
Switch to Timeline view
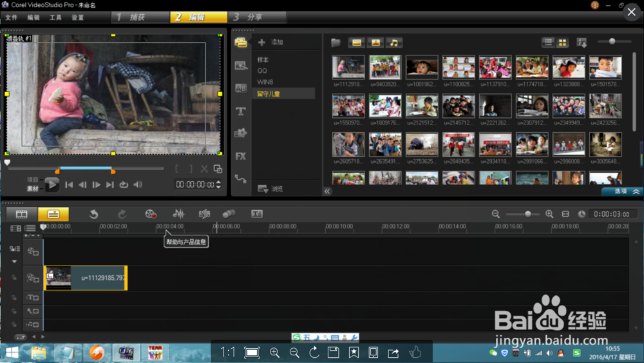(53, 214)
